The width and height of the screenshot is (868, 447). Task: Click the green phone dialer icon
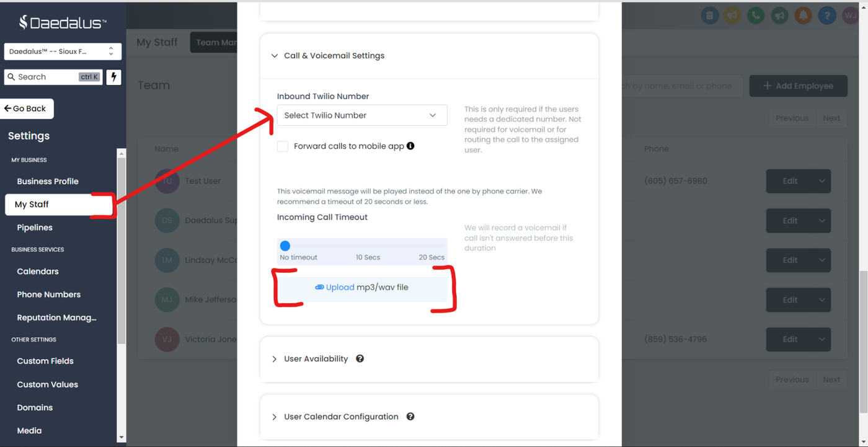755,15
